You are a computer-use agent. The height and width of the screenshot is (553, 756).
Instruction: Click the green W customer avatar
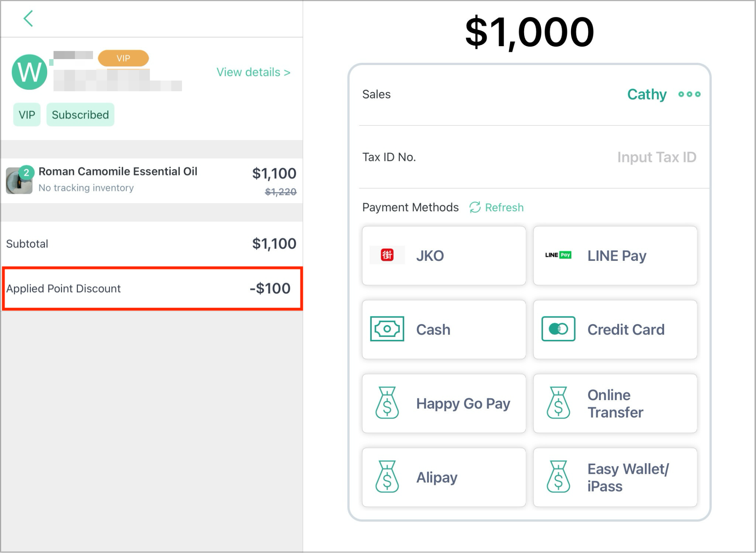coord(29,72)
